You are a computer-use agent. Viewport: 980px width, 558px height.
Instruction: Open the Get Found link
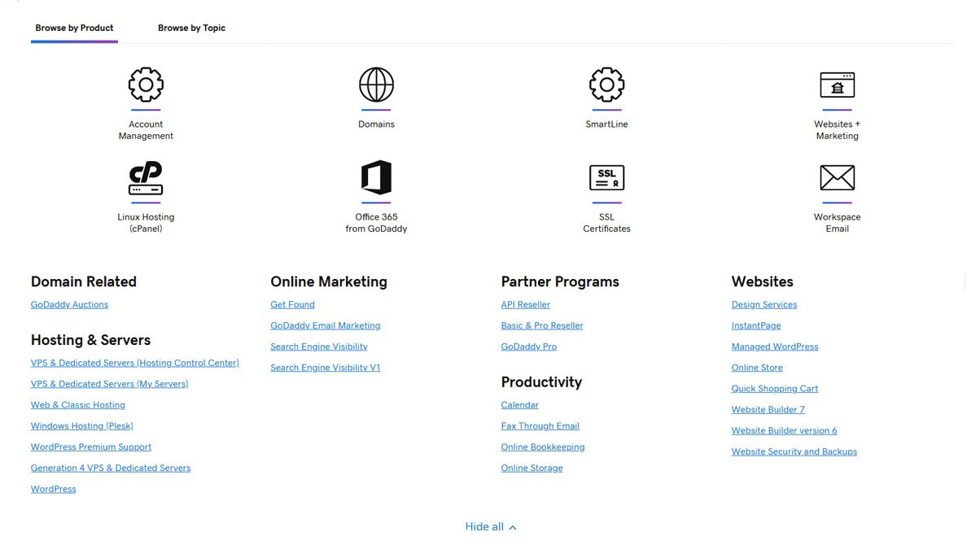(x=292, y=305)
